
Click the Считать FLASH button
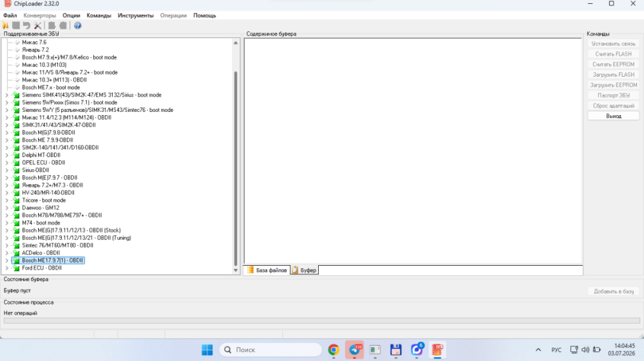click(x=614, y=54)
